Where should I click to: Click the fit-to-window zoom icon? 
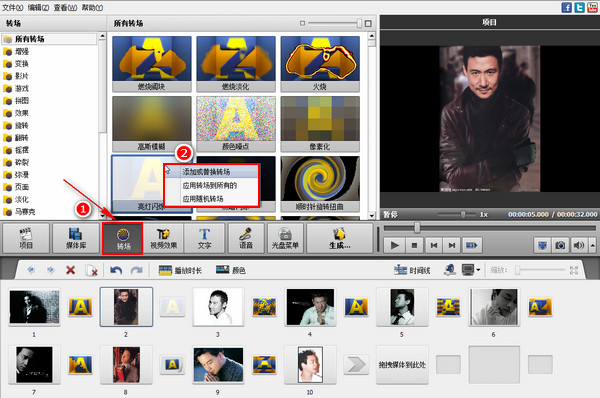click(x=574, y=270)
